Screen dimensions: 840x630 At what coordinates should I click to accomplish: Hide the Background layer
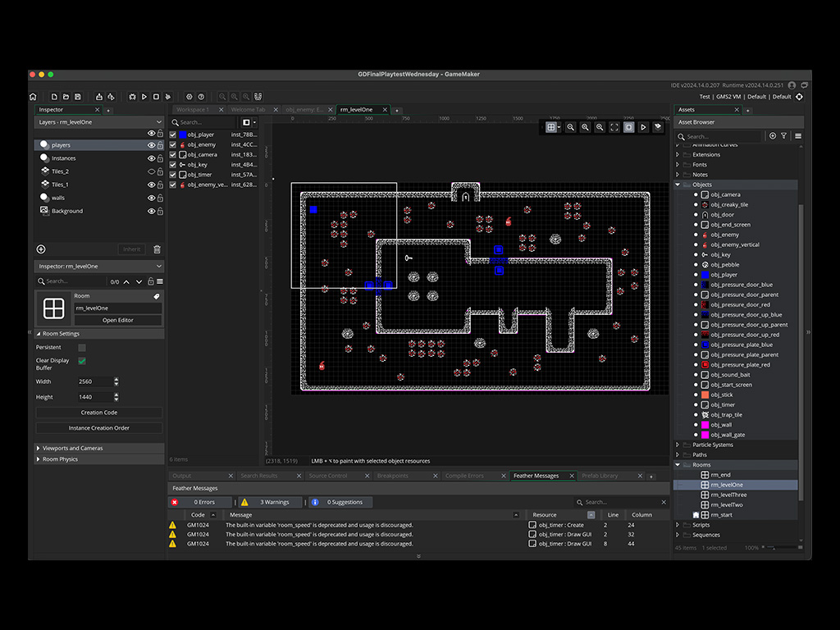click(152, 211)
